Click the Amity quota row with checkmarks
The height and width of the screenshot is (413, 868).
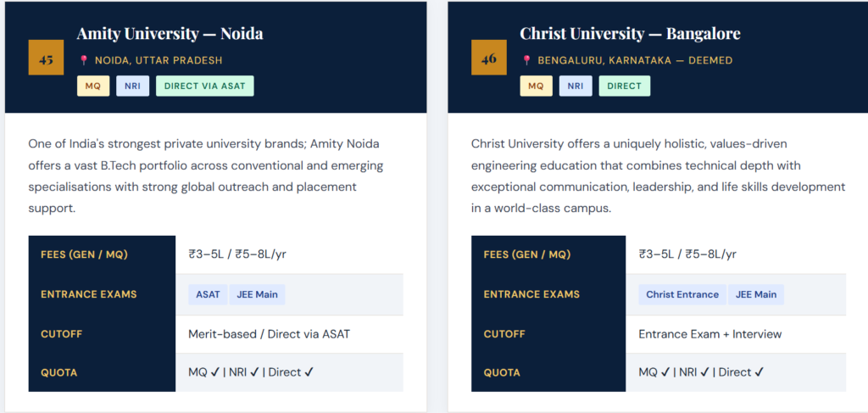coord(251,372)
